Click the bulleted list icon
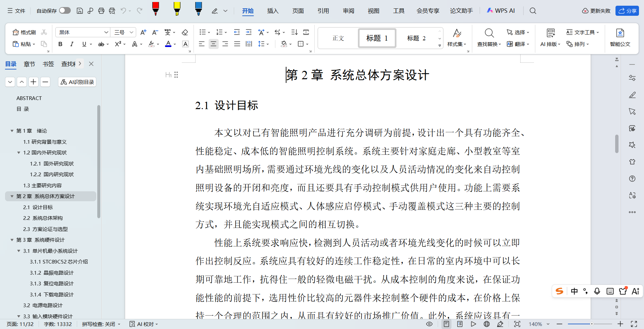 pyautogui.click(x=202, y=32)
